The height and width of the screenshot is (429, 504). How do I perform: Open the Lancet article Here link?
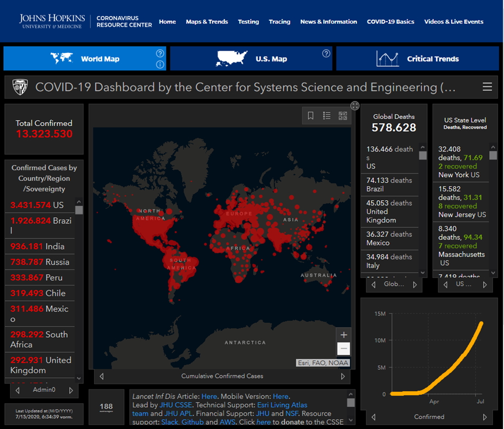[209, 396]
